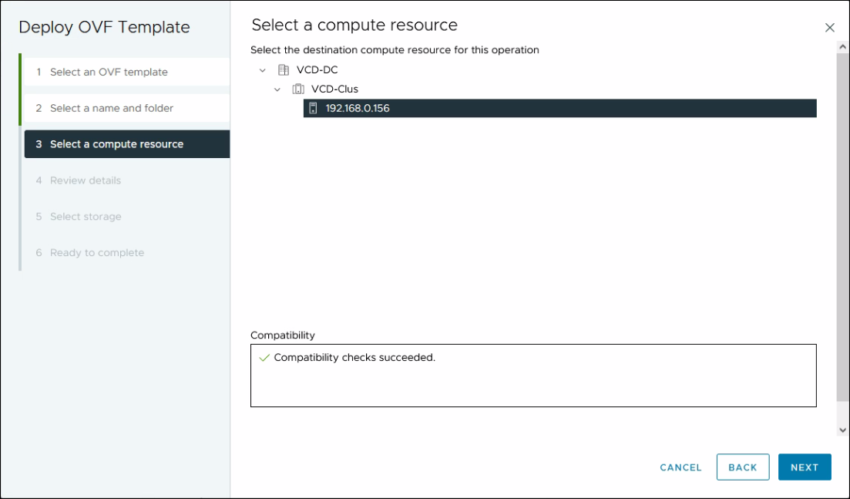
Task: Click the VCD-Clus cluster icon
Action: coord(298,89)
